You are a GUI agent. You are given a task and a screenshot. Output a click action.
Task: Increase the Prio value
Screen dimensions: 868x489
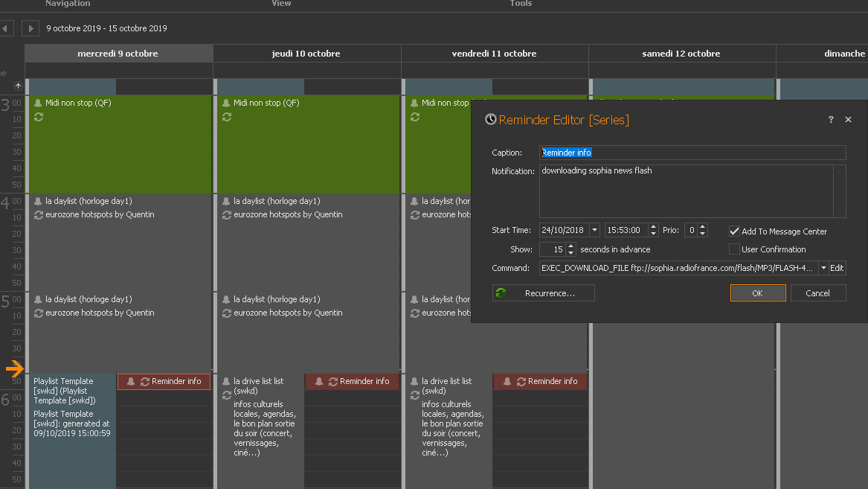(702, 226)
